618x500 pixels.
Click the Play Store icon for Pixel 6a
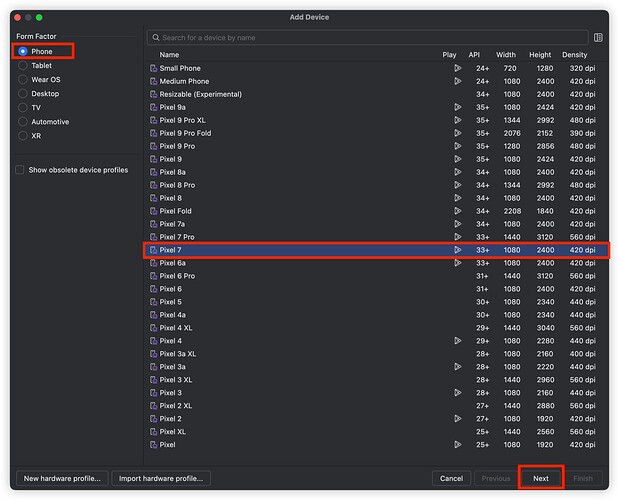pos(457,263)
